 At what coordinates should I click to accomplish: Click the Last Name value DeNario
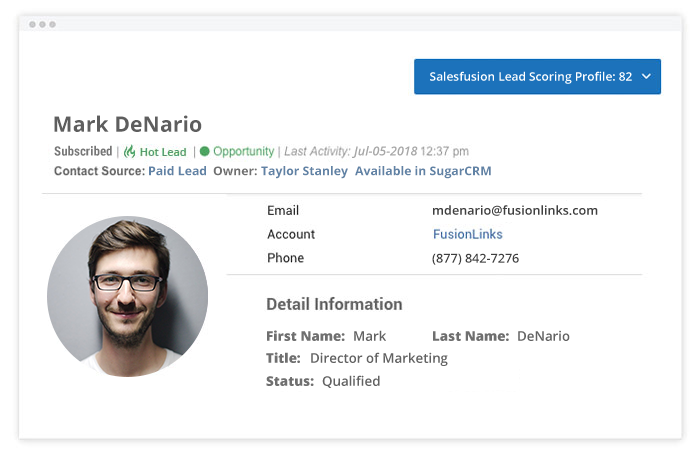click(543, 336)
